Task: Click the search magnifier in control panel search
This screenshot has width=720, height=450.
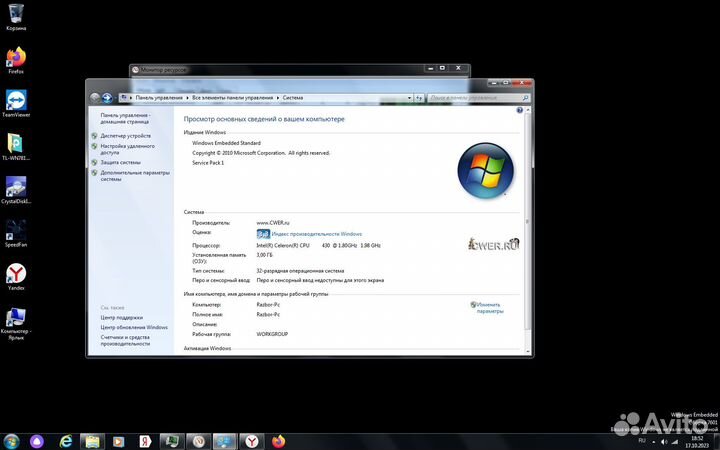Action: pyautogui.click(x=525, y=98)
